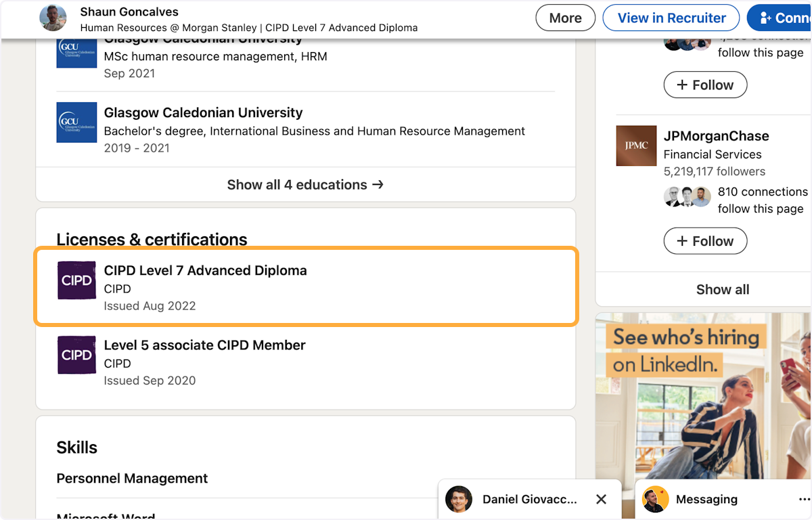Click Shaun Goncalves name in sticky header
This screenshot has height=520, width=812.
129,12
